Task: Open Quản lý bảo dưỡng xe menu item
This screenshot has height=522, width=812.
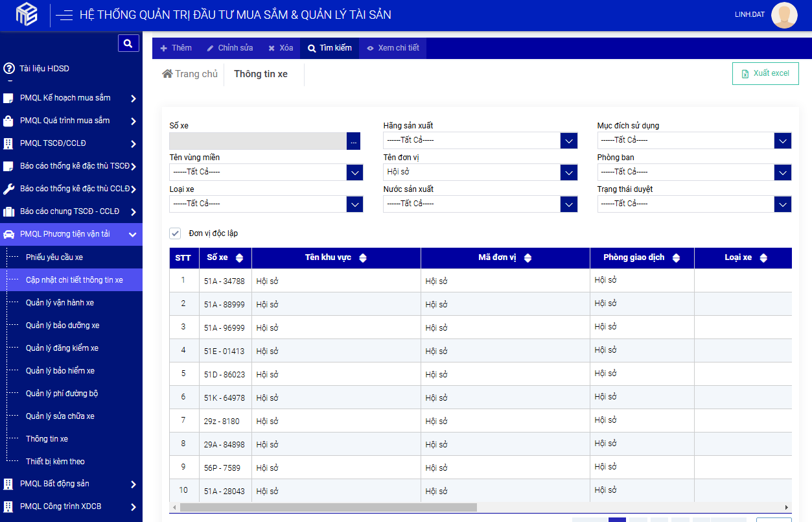Action: 62,326
